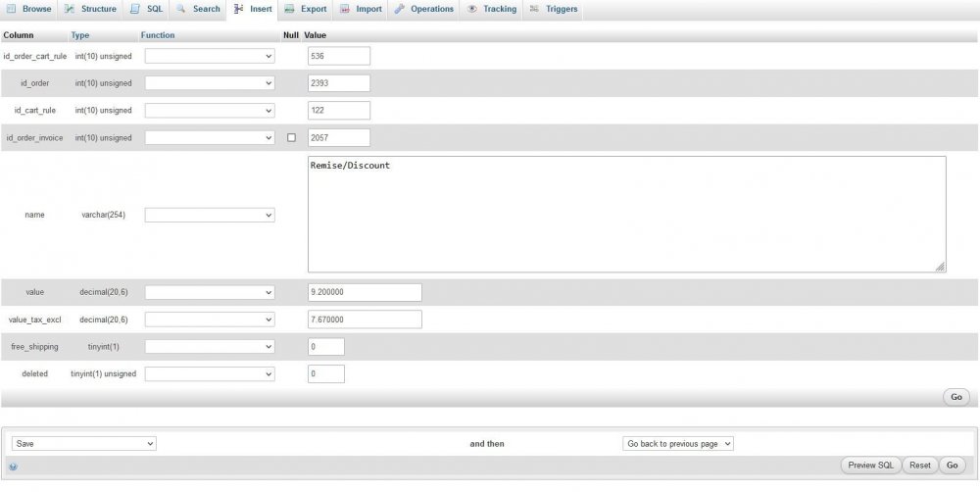Click the 'varchar(254)' type text
Viewport: 980px width, 492px height.
(103, 215)
